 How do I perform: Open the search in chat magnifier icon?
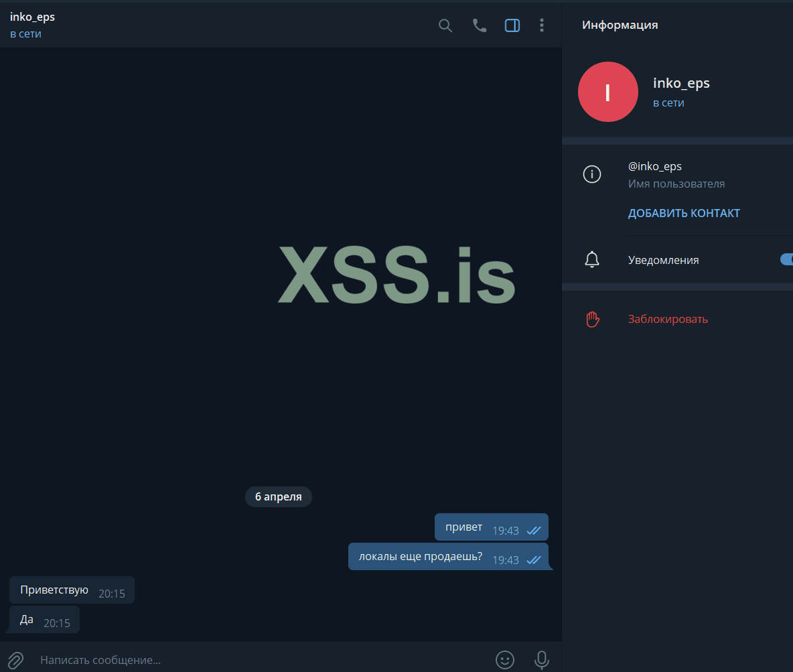pyautogui.click(x=445, y=25)
